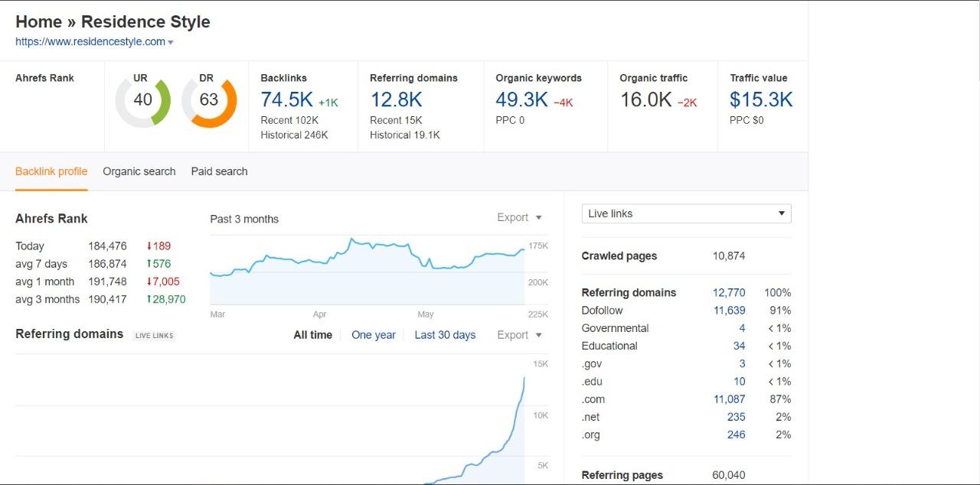The height and width of the screenshot is (485, 980).
Task: Click the .edu domains count 10
Action: 740,381
